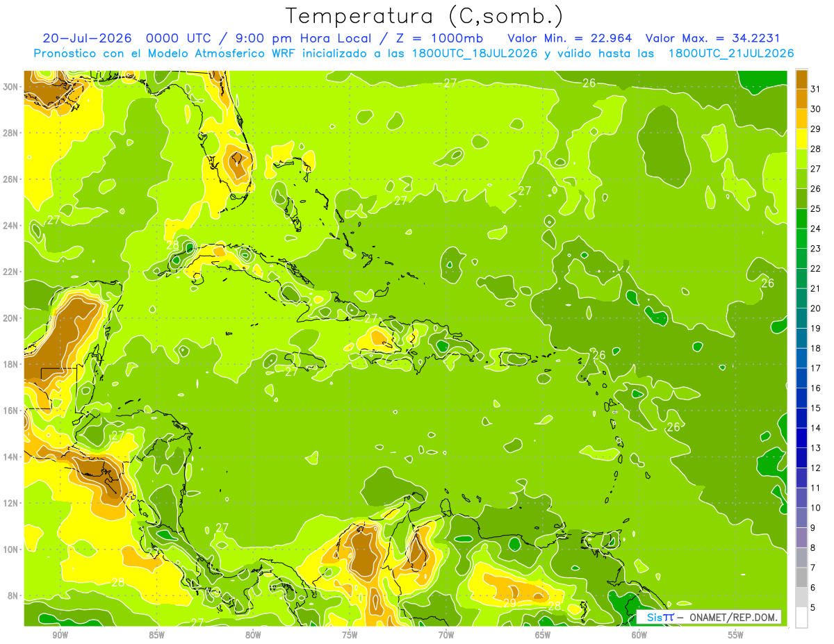Click the "26N" latitude axis label
The image size is (834, 644).
[11, 179]
